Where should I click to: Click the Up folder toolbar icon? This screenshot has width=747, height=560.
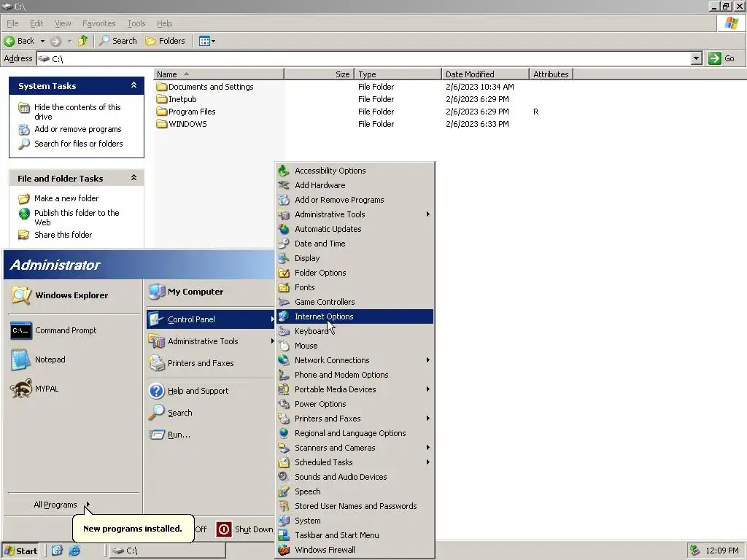[83, 41]
